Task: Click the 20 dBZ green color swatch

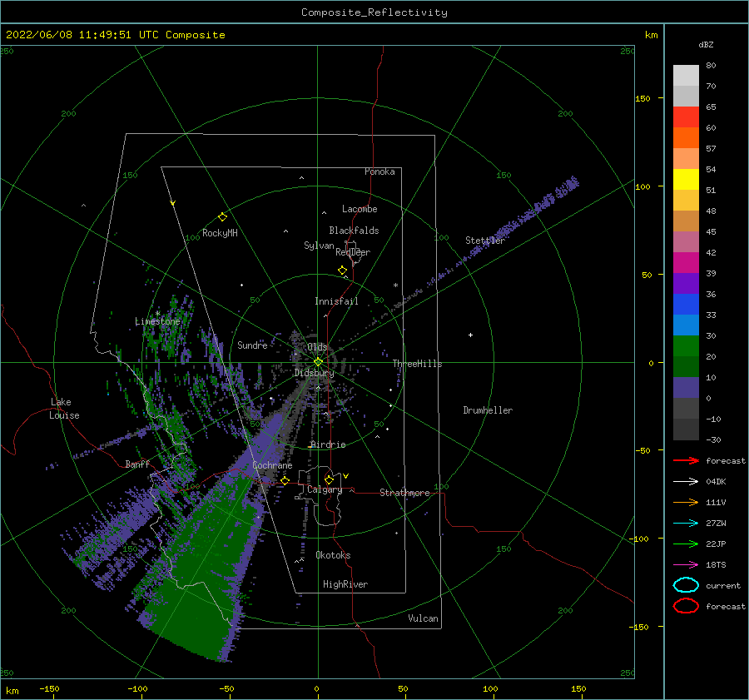Action: pyautogui.click(x=686, y=346)
